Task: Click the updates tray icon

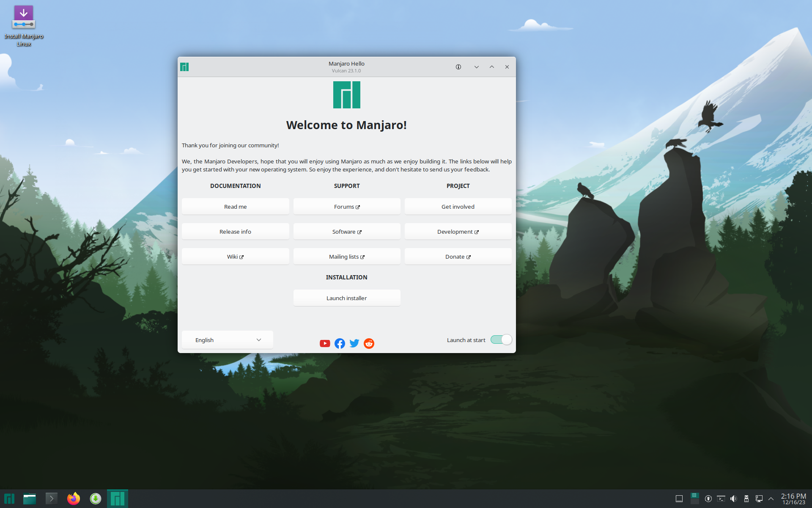Action: (708, 499)
